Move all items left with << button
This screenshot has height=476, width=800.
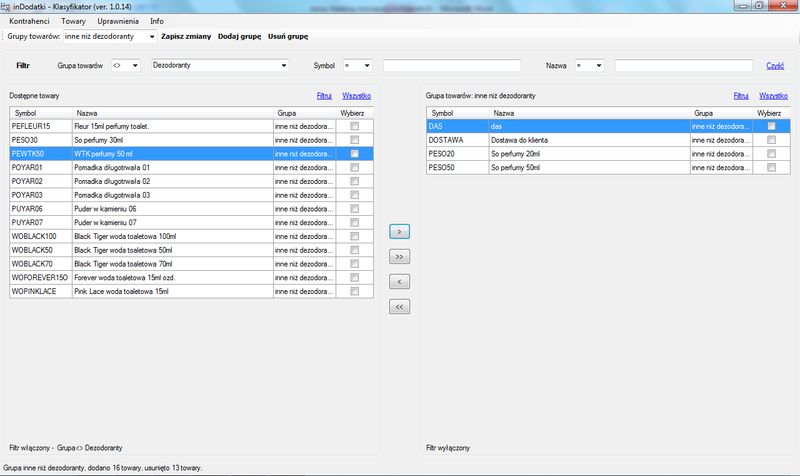(399, 307)
